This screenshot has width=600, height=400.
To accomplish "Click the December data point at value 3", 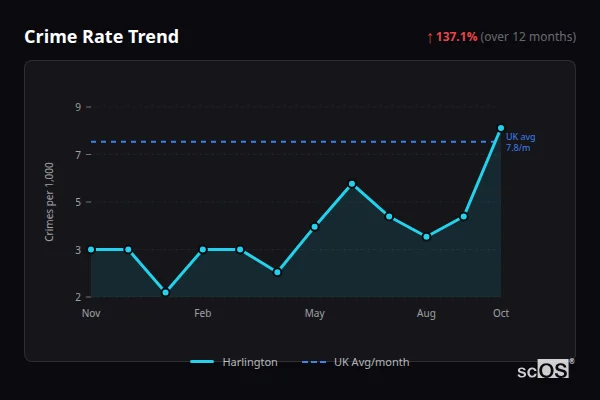I will [x=128, y=250].
